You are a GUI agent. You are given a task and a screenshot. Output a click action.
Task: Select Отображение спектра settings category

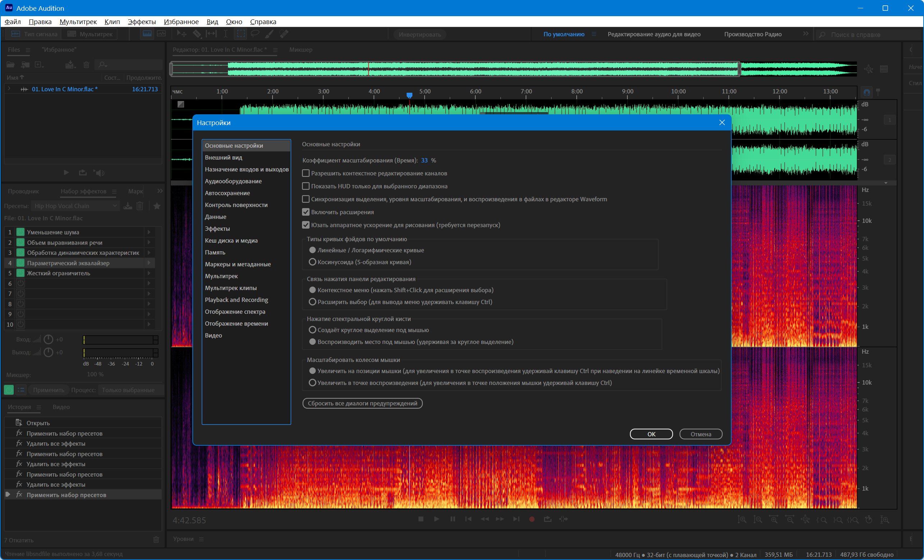(x=235, y=312)
